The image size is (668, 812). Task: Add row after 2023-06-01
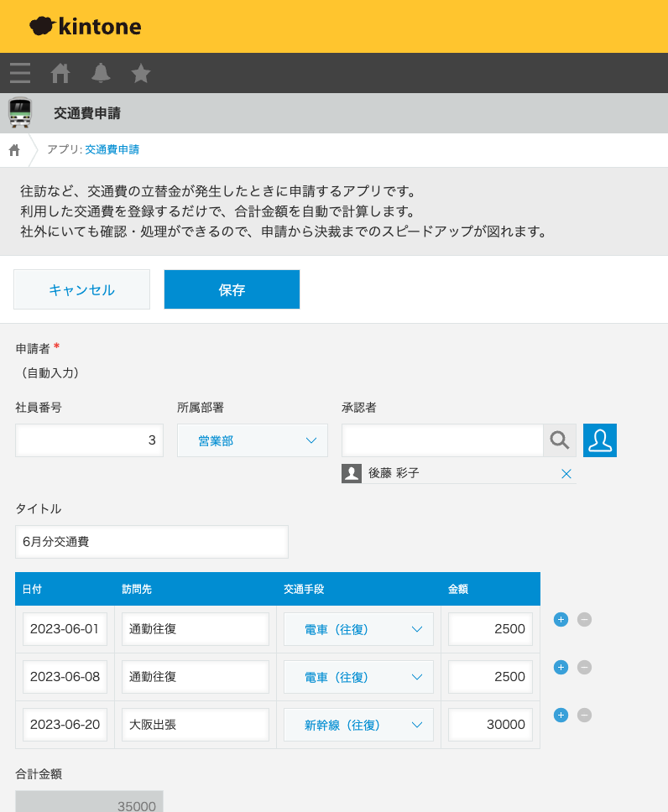(561, 619)
